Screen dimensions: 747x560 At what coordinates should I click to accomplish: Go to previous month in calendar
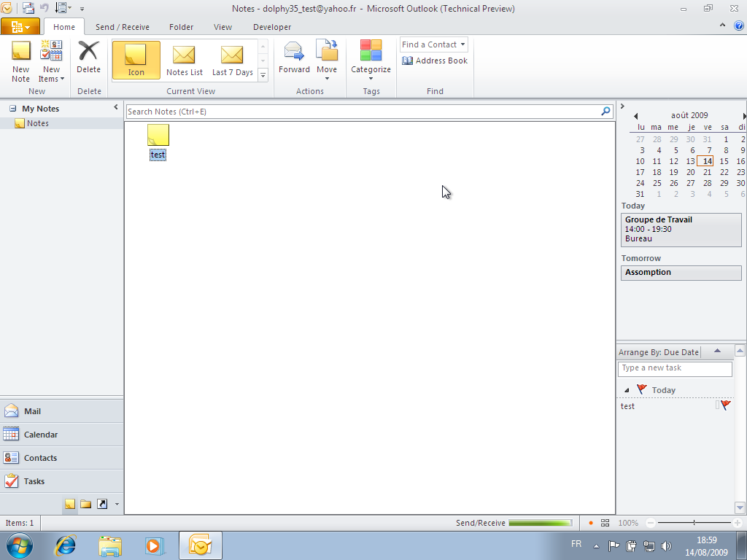pos(635,116)
